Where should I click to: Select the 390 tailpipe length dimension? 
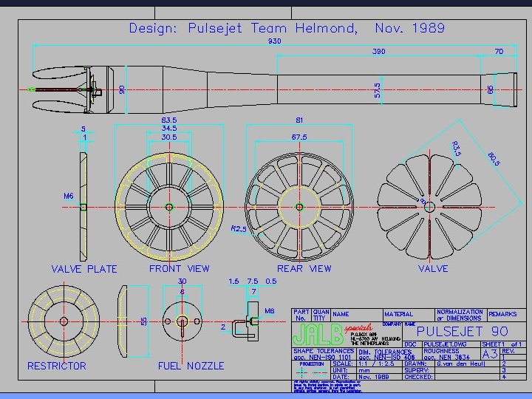378,51
